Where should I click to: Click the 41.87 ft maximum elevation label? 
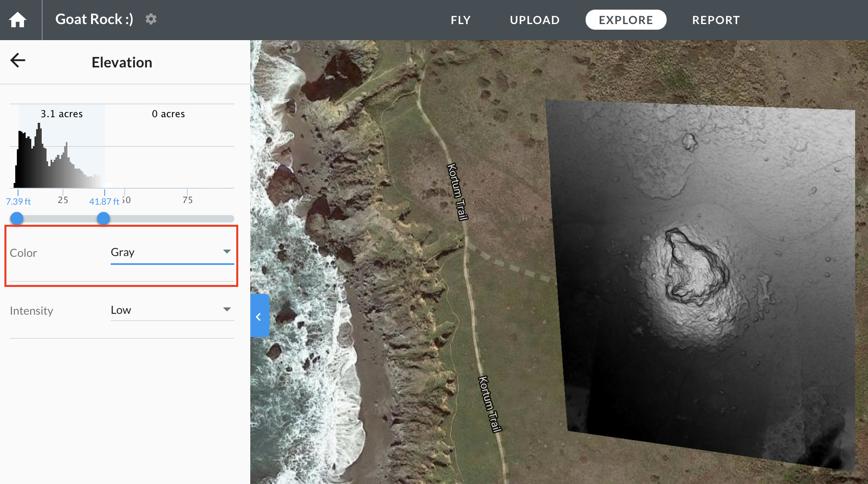(104, 201)
